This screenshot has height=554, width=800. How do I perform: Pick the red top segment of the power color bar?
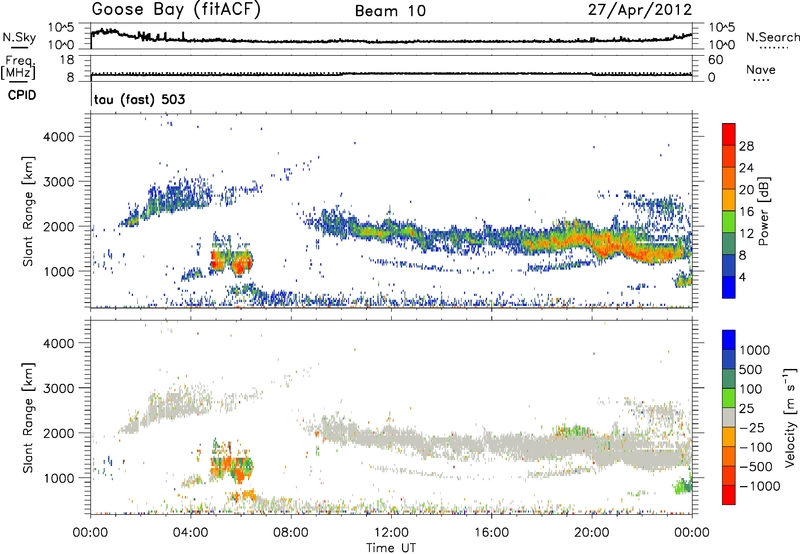[729, 134]
